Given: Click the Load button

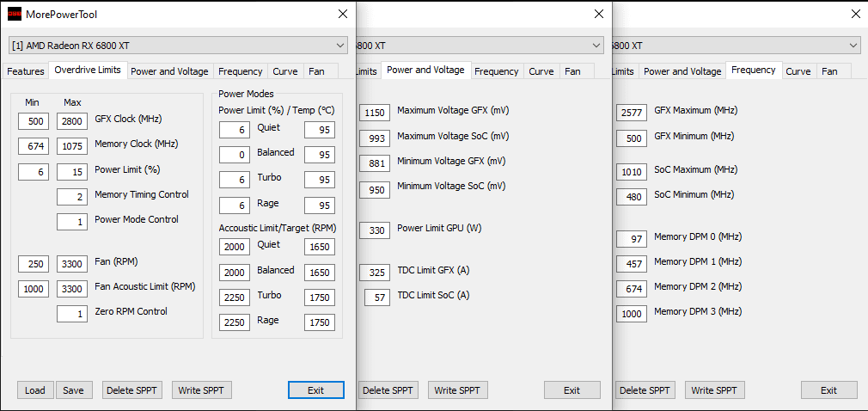Looking at the screenshot, I should coord(35,390).
